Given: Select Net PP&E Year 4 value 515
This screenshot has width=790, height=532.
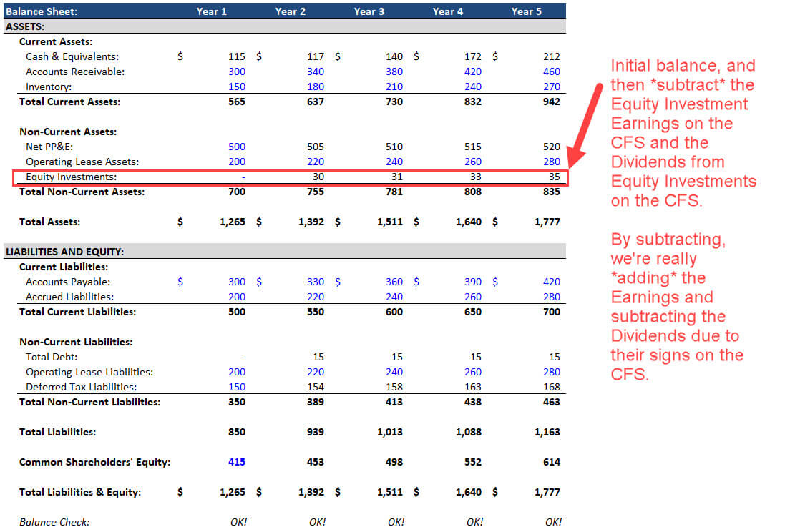Looking at the screenshot, I should (472, 147).
